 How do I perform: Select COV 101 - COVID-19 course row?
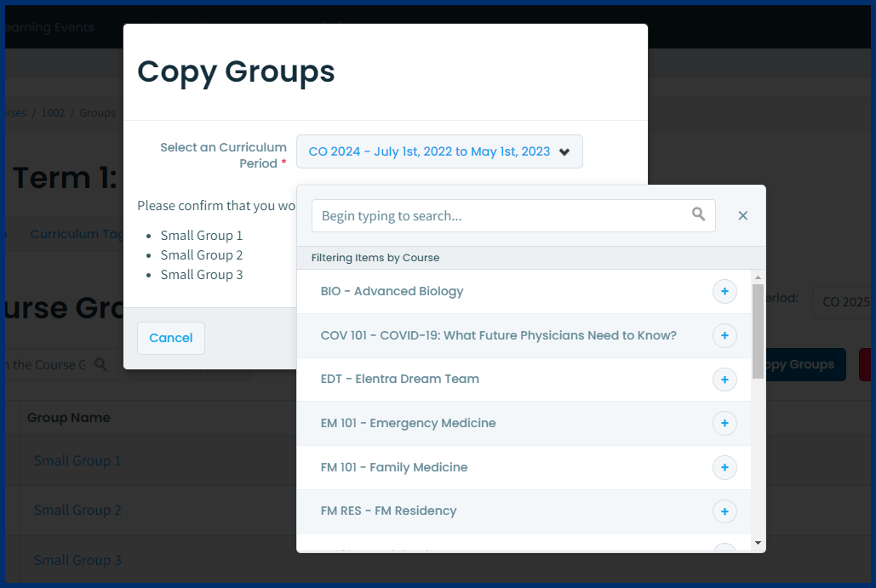coord(524,335)
